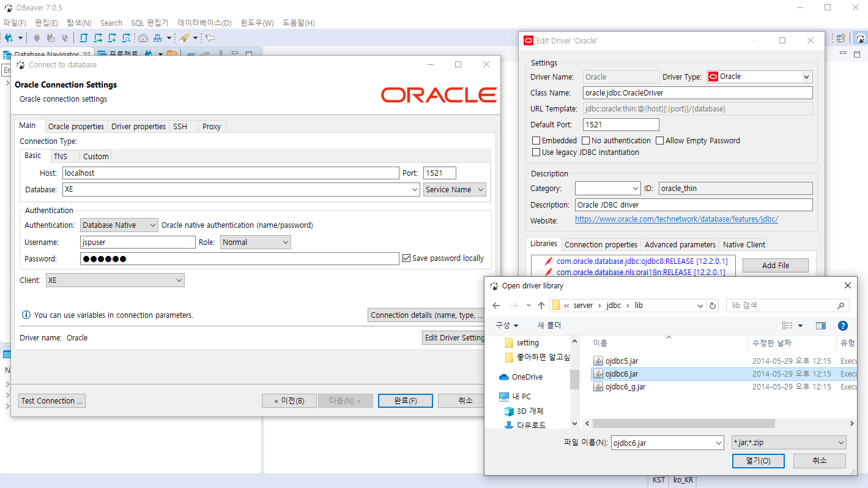Image resolution: width=868 pixels, height=488 pixels.
Task: Select ojdbc6_g.jar file
Action: [x=620, y=386]
